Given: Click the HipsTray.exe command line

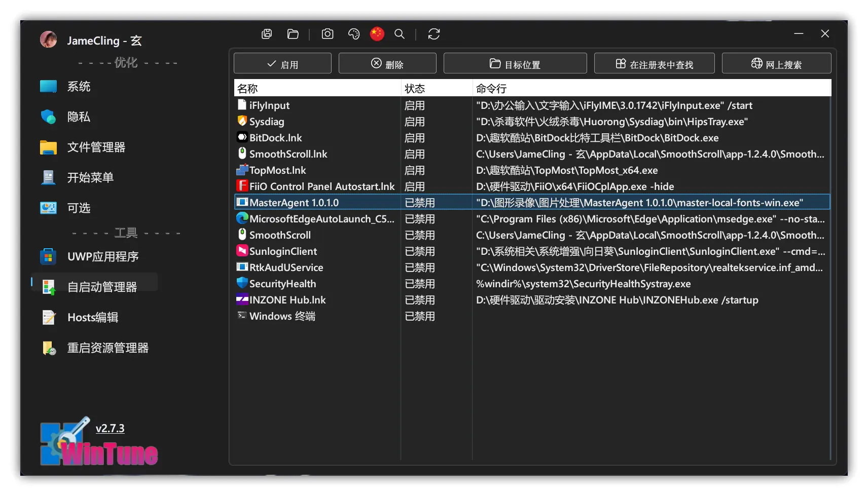Looking at the screenshot, I should click(612, 122).
